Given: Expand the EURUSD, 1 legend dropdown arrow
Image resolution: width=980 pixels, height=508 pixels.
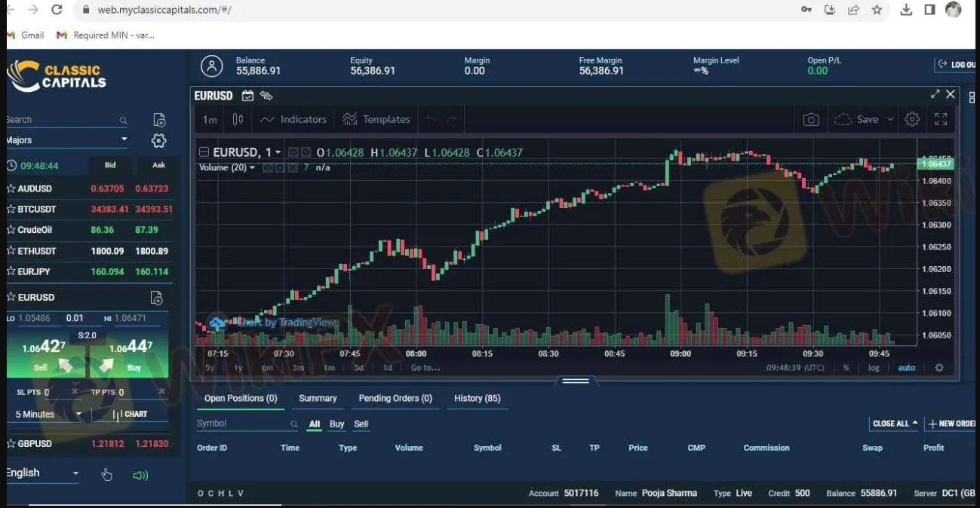Looking at the screenshot, I should click(278, 152).
